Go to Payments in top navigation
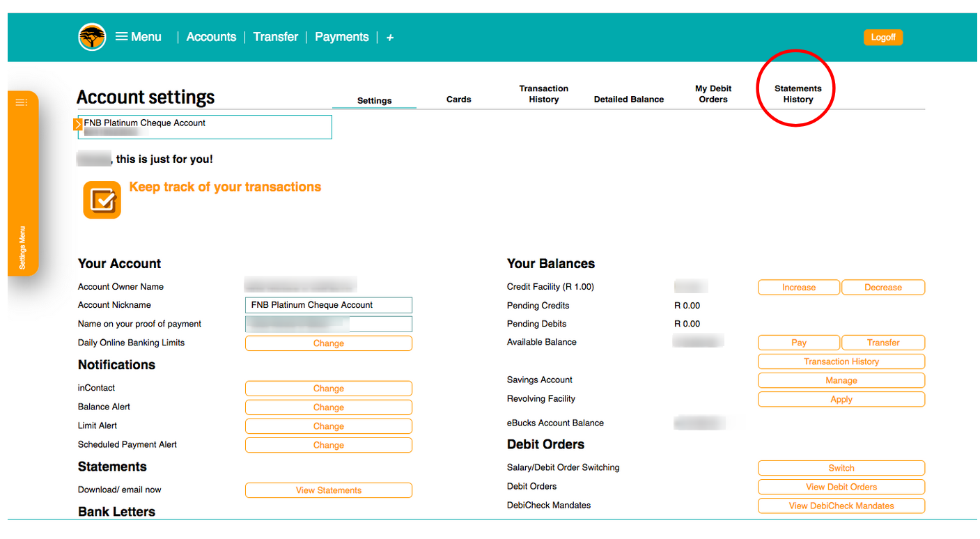Screen dimensions: 980x539 (341, 37)
